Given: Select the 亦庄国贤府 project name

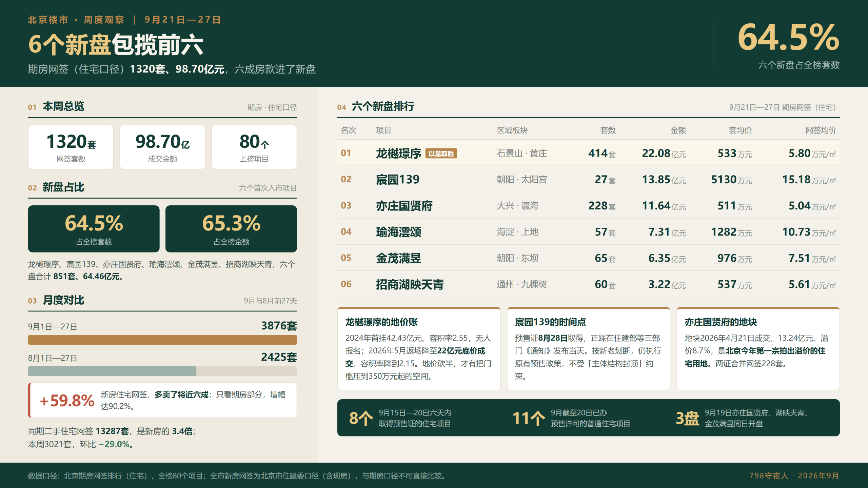Looking at the screenshot, I should tap(404, 206).
